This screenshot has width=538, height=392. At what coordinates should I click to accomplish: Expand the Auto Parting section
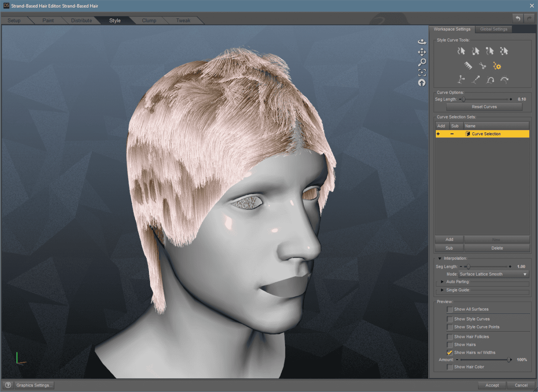pyautogui.click(x=441, y=282)
